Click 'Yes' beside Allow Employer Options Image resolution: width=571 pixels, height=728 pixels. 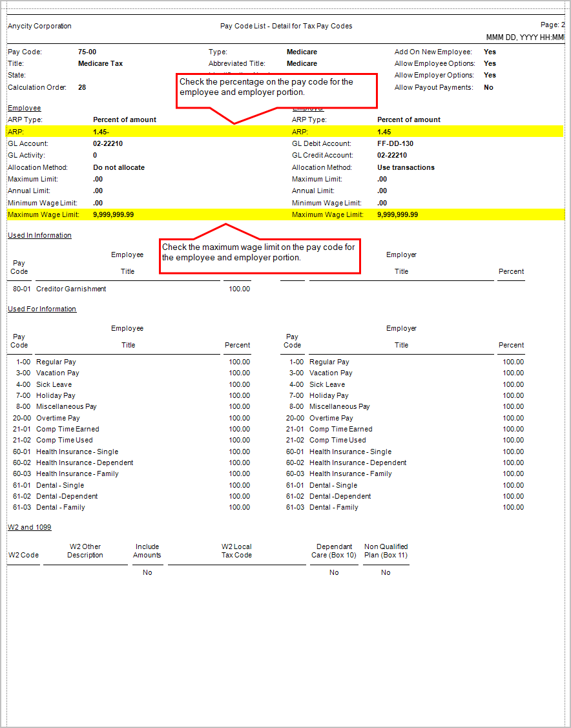[490, 75]
